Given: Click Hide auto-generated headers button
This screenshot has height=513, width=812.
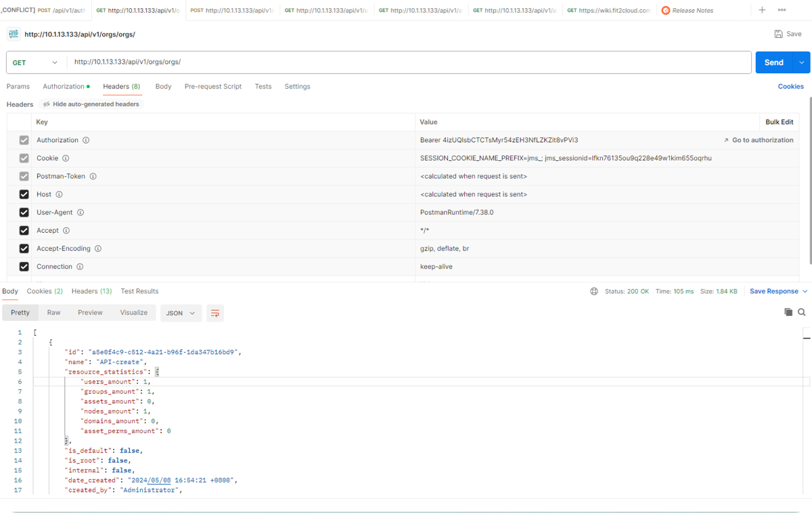Looking at the screenshot, I should [91, 104].
